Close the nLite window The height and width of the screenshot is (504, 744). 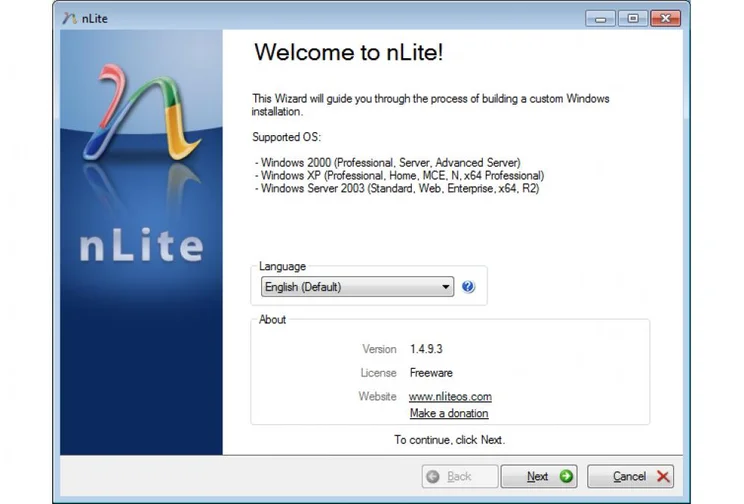(665, 19)
